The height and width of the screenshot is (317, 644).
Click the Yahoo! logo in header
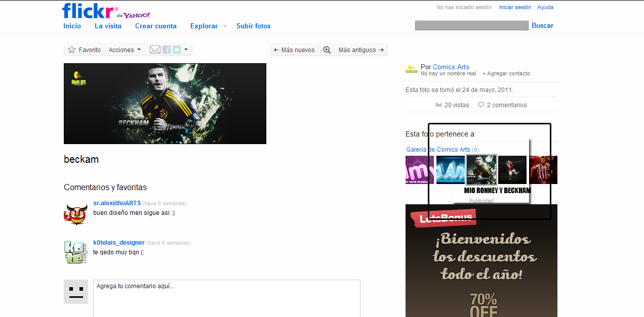[x=137, y=15]
